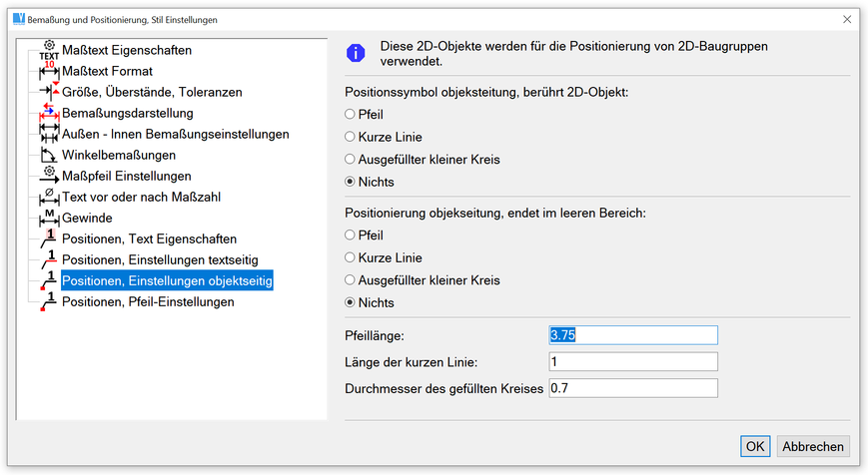868x475 pixels.
Task: Go to Positionen, Text Eigenschaften
Action: [149, 238]
